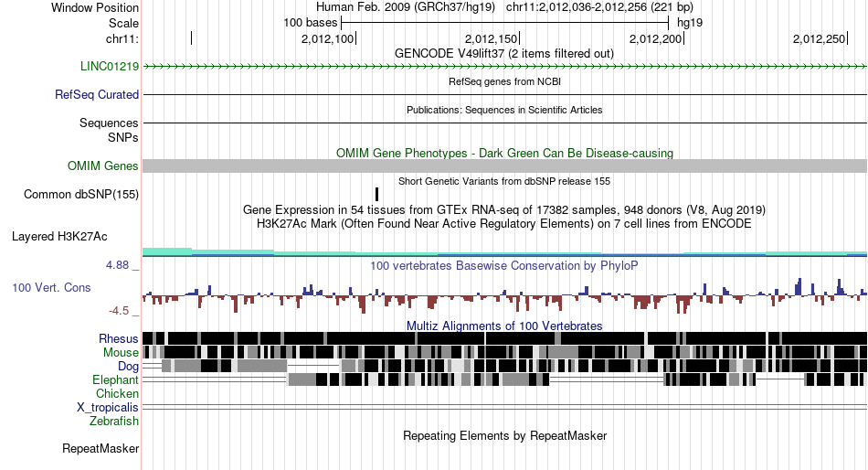Open Multiz Alignments of 100 Vertebrates title
Screen dimensions: 868x470
tap(504, 326)
